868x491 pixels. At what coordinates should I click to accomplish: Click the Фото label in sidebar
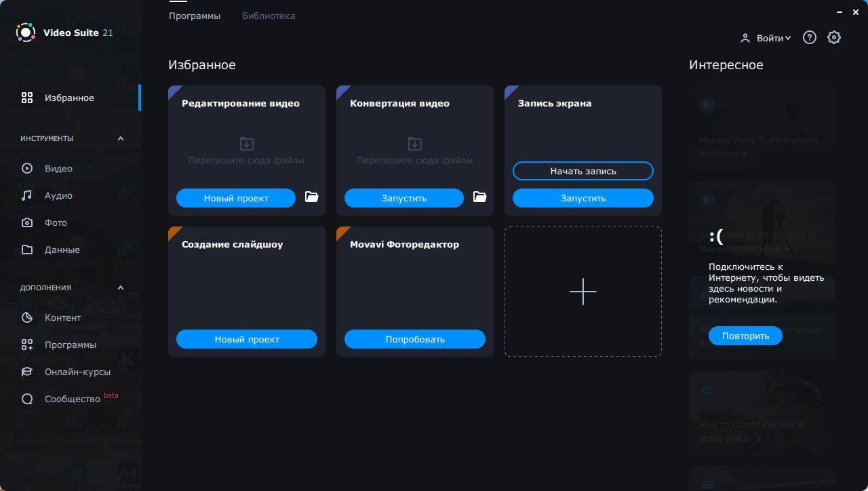[x=56, y=222]
